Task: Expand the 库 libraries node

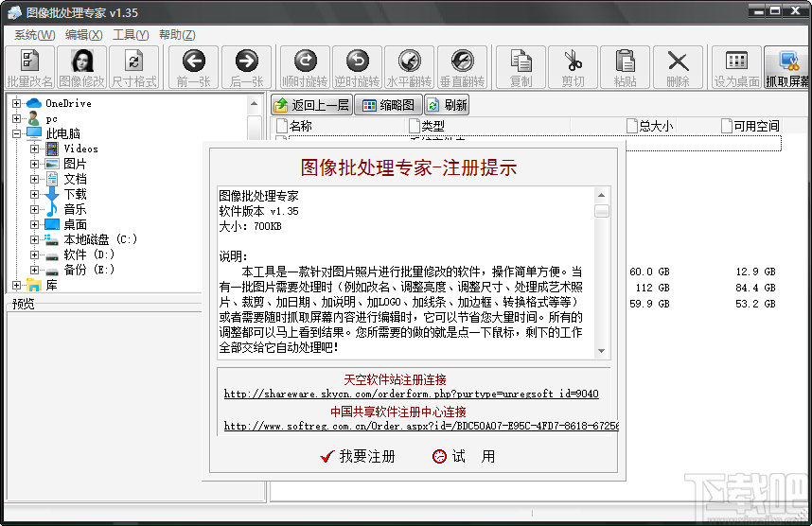Action: tap(17, 286)
